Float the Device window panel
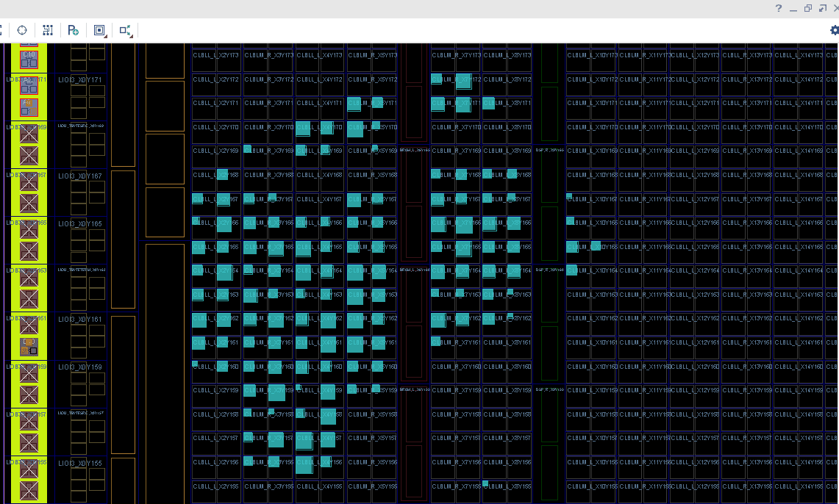This screenshot has height=504, width=839. tap(808, 8)
